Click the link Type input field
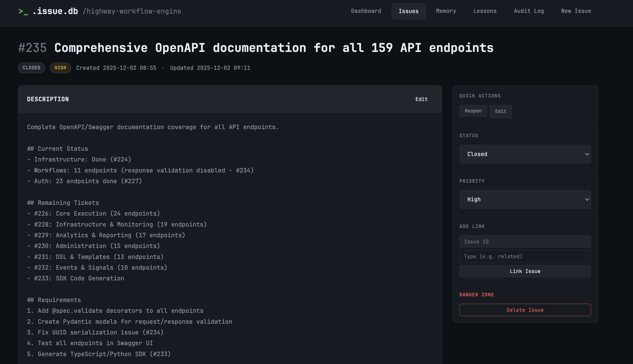 tap(525, 256)
